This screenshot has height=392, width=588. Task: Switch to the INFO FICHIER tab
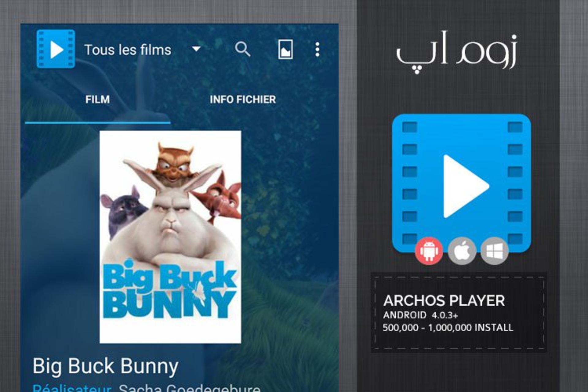(x=243, y=100)
